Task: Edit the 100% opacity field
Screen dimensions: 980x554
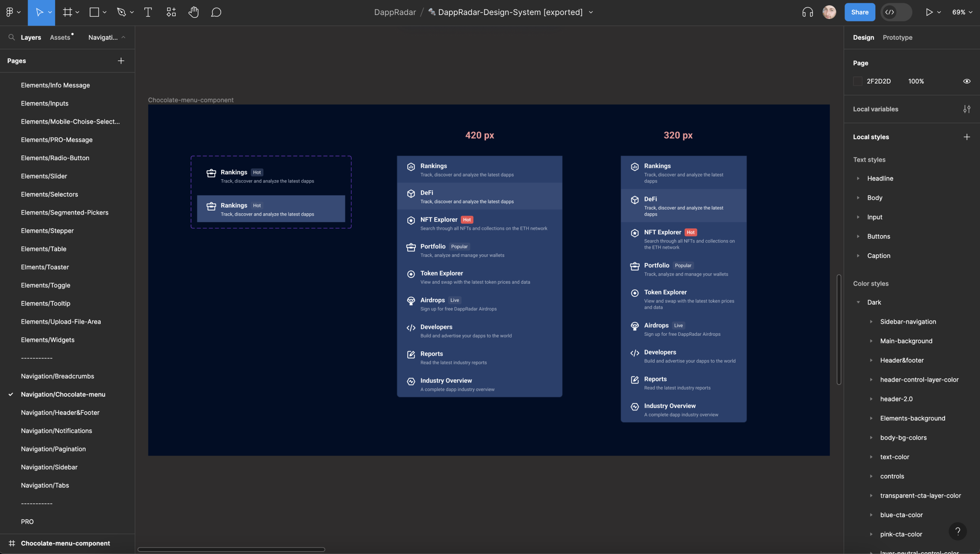Action: click(916, 81)
